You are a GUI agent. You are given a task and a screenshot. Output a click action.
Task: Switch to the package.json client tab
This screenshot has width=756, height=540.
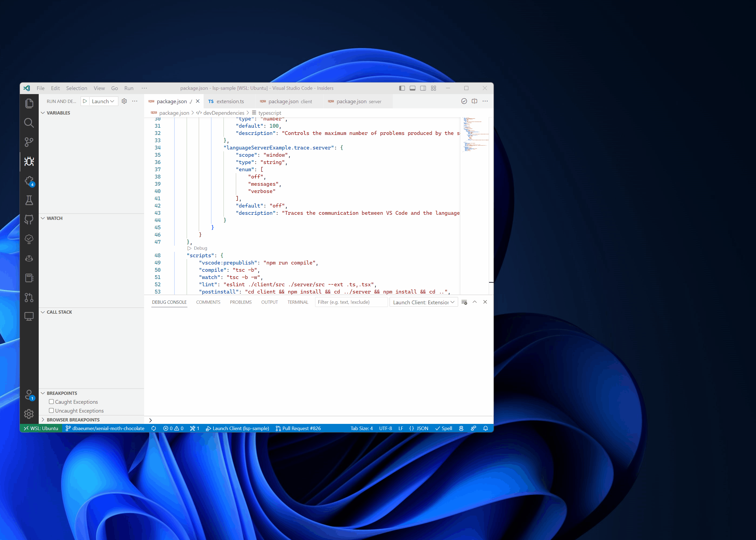click(290, 101)
